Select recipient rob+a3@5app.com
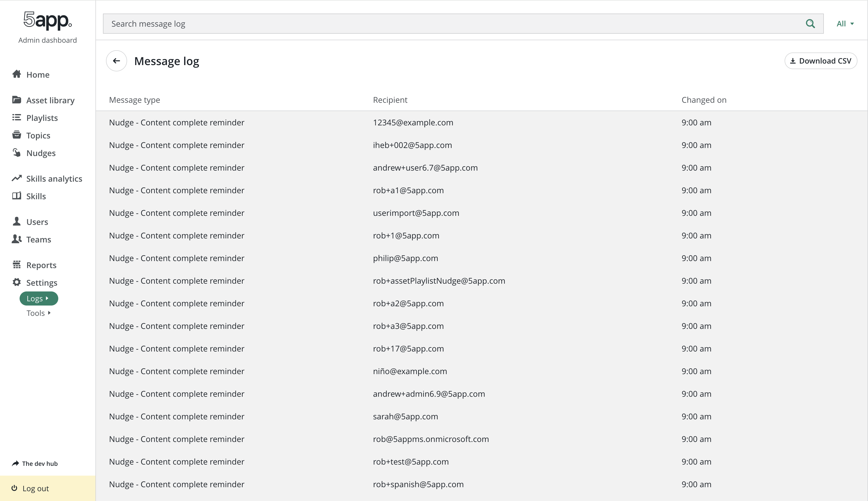 point(408,326)
